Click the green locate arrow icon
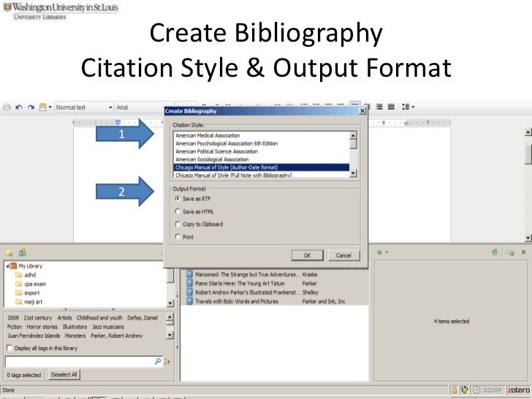 (380, 252)
